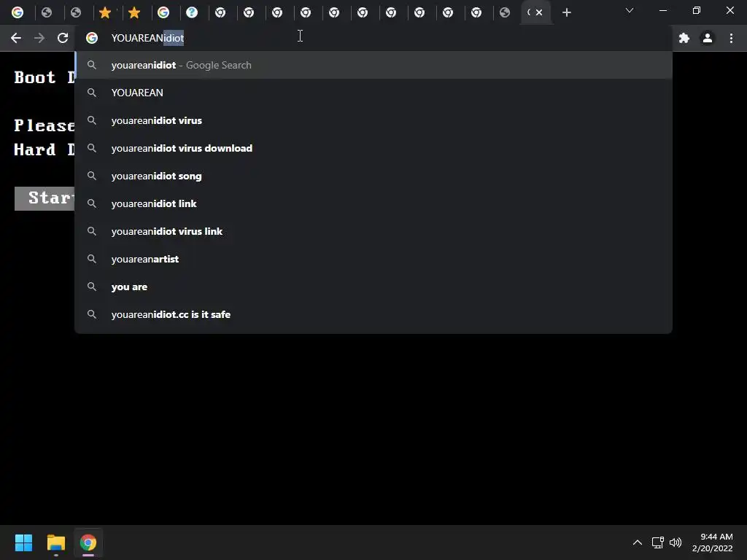Choose the "youareanidiot song" suggestion
Viewport: 747px width, 560px height.
tap(373, 176)
